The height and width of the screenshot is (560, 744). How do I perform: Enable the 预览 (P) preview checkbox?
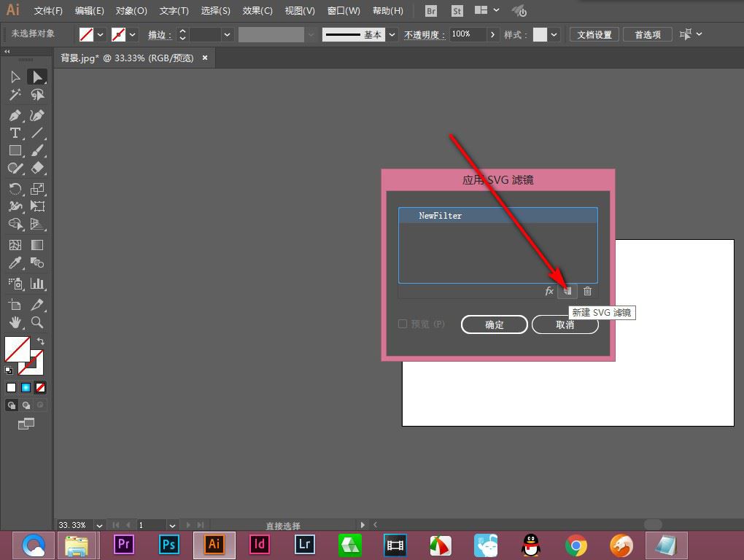pyautogui.click(x=403, y=324)
